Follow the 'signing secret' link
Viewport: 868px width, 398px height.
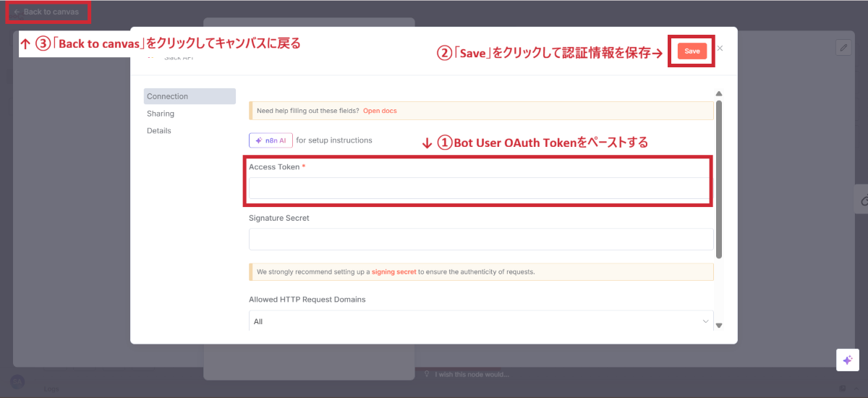[393, 272]
